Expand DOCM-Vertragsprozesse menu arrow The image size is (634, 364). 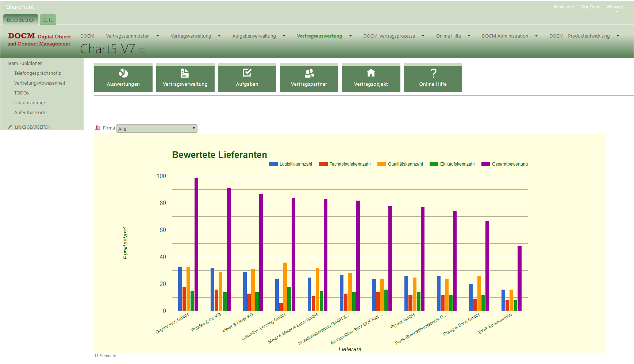[423, 36]
